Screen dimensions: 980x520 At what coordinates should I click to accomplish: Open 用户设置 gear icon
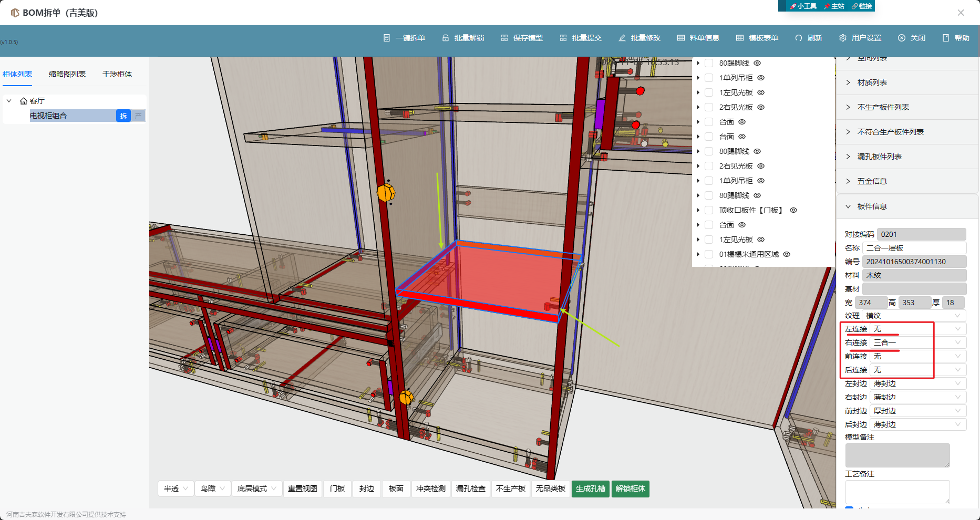point(843,38)
